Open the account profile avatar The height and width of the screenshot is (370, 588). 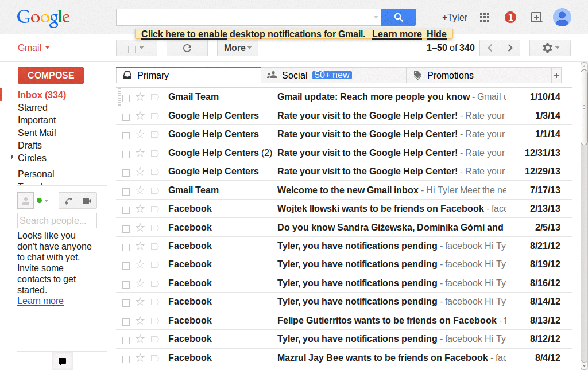pos(562,17)
